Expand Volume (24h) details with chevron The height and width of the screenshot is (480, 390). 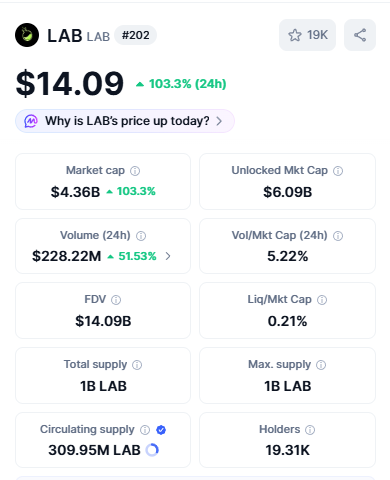(168, 256)
